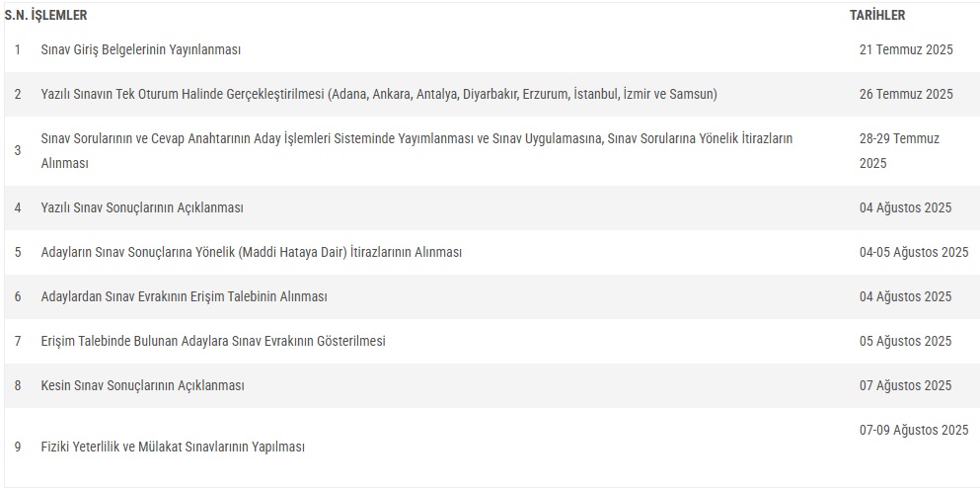Click the date 07 Ağustos 2025
This screenshot has height=490, width=980.
tap(906, 385)
